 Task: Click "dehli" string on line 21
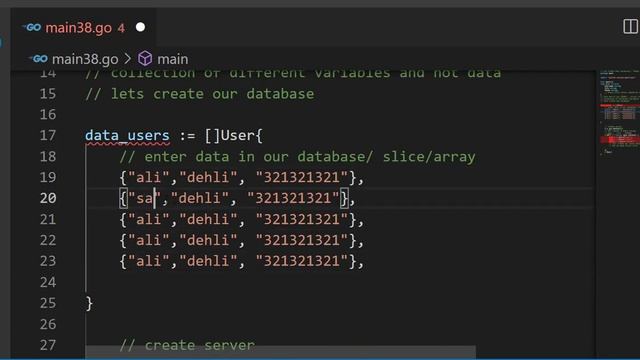coord(208,219)
